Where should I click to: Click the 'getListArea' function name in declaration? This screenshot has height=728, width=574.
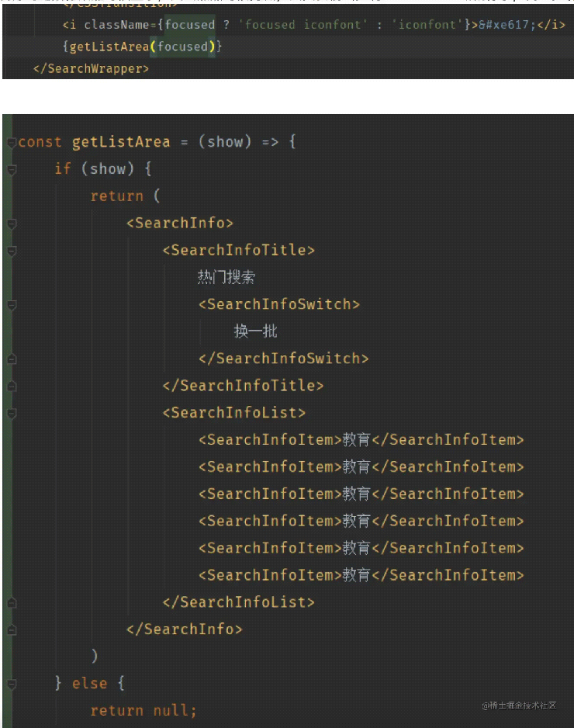point(121,141)
